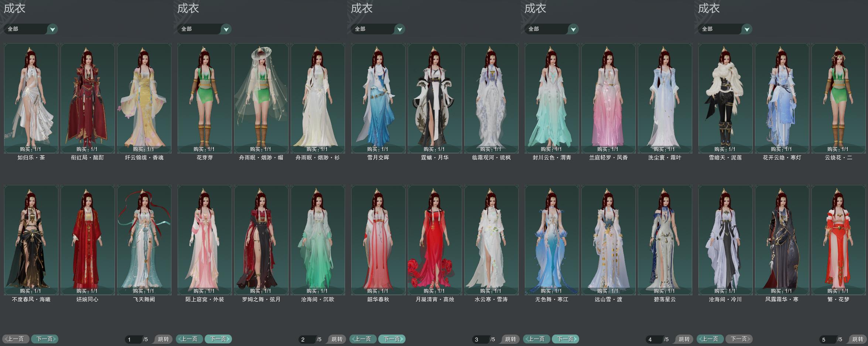868x346 pixels.
Task: Click 跳转 next to page field 5/5
Action: 858,339
